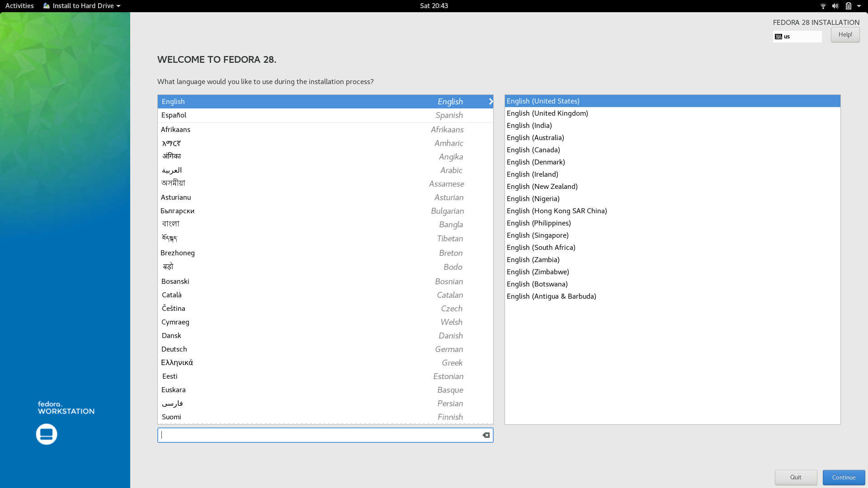This screenshot has width=868, height=488.
Task: Select English (Zambia) locale
Action: pyautogui.click(x=672, y=260)
